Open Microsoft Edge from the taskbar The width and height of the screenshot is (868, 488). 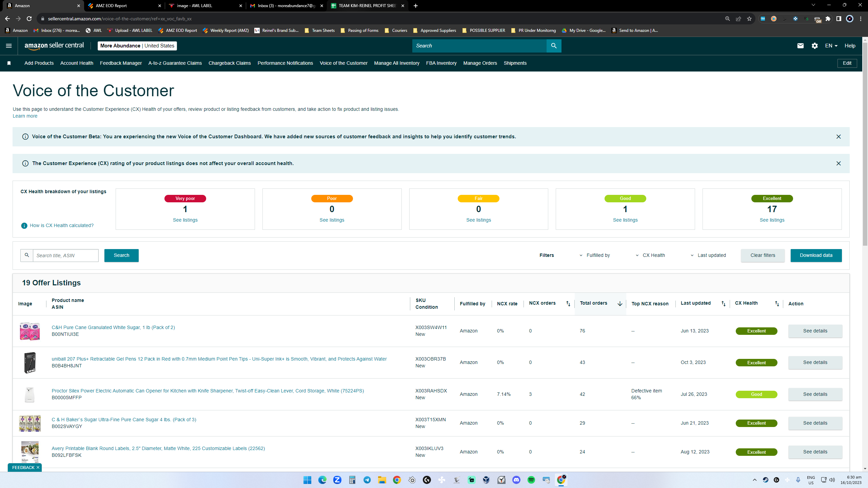[x=322, y=480]
